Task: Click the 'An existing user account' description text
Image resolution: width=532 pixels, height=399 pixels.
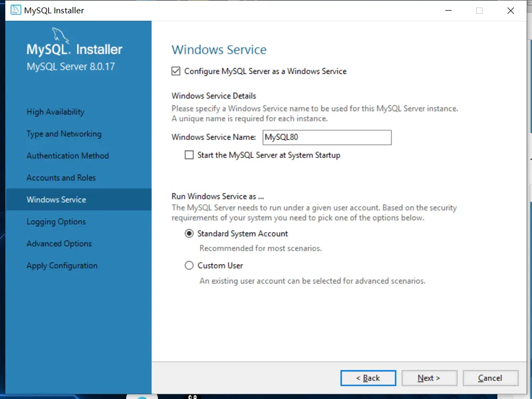Action: (x=312, y=281)
